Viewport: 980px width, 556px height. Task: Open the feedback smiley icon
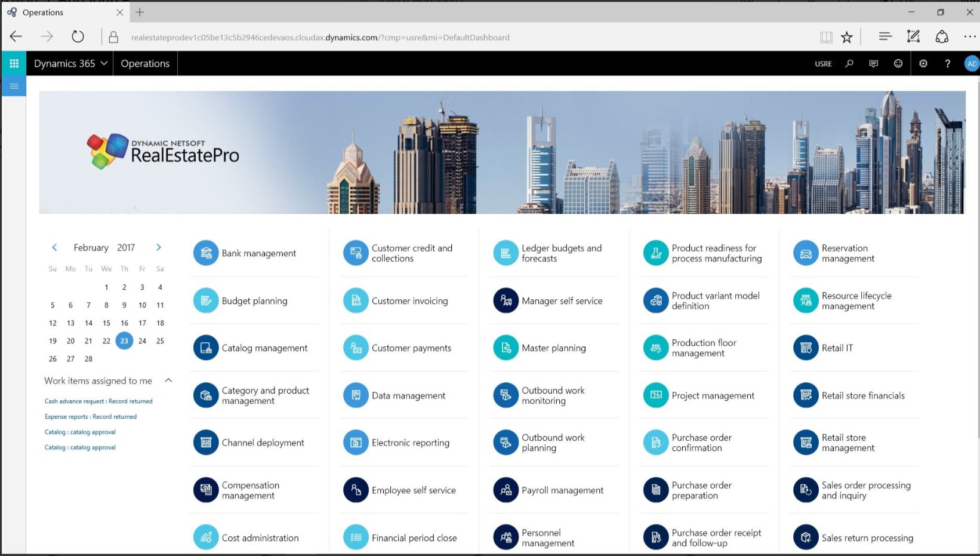898,64
